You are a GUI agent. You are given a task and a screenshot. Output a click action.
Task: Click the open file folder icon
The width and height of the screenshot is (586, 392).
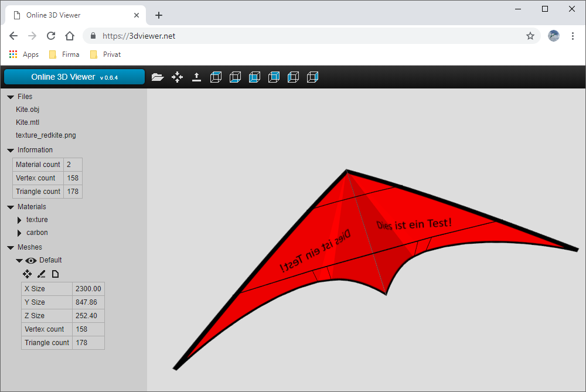click(157, 77)
